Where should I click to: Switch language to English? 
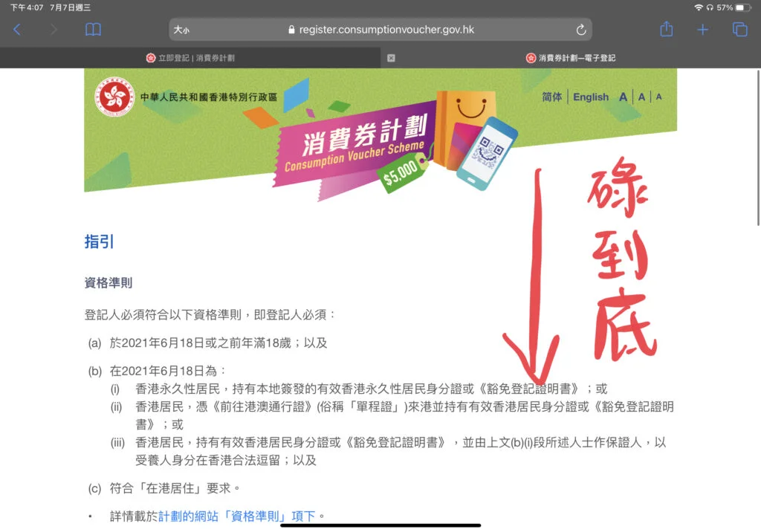point(591,97)
